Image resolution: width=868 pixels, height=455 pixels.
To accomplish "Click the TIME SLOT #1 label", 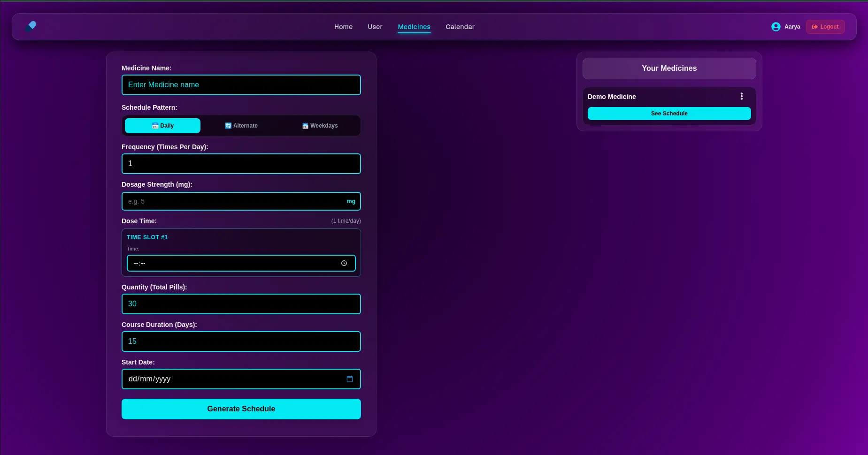I will (x=147, y=237).
